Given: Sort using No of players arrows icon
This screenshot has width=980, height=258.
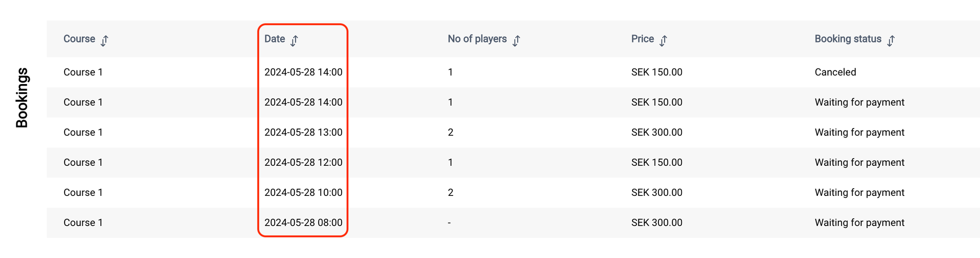Looking at the screenshot, I should 516,41.
